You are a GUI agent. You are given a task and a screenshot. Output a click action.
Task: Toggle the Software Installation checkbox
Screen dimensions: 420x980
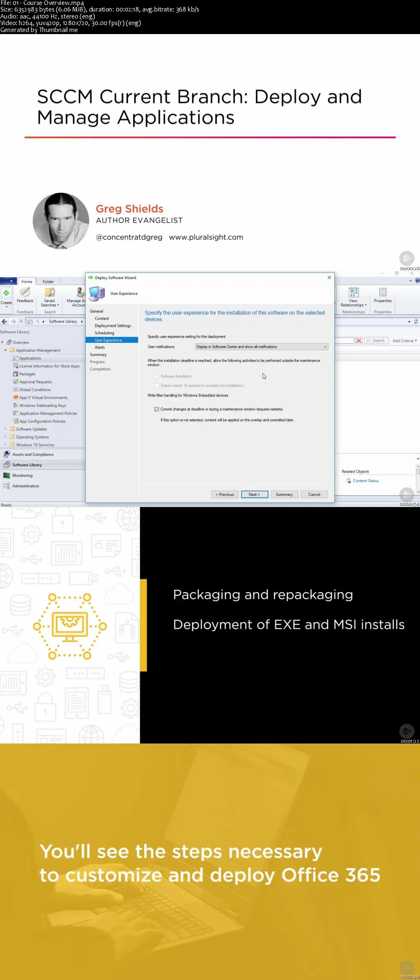point(157,376)
